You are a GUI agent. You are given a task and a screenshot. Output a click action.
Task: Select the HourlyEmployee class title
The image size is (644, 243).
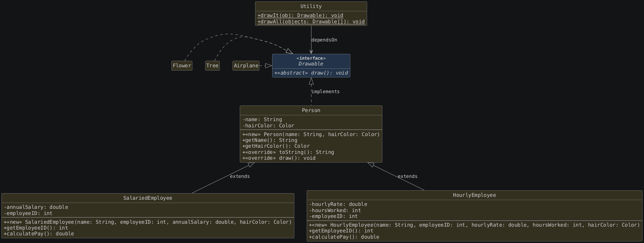coord(474,195)
